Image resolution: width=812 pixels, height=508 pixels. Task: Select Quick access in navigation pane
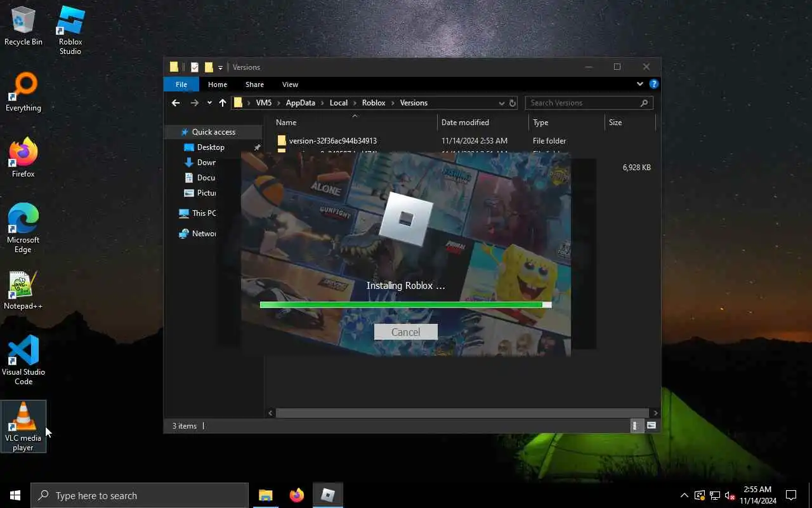click(214, 132)
